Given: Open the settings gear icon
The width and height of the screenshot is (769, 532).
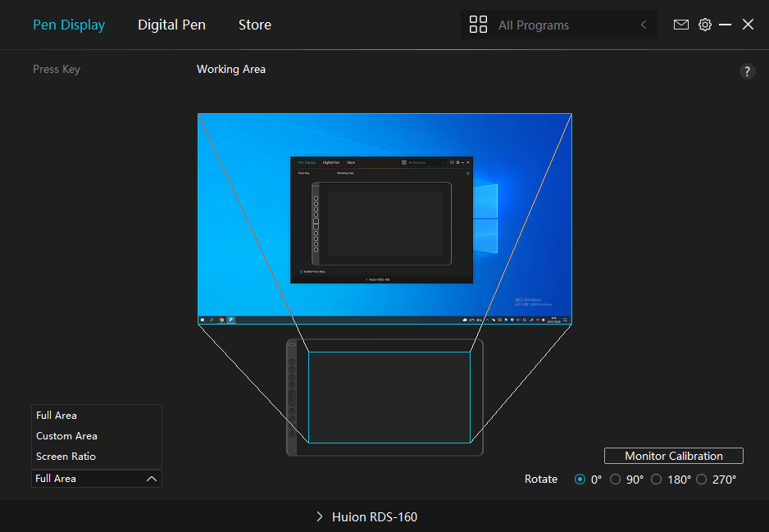Looking at the screenshot, I should [x=704, y=25].
